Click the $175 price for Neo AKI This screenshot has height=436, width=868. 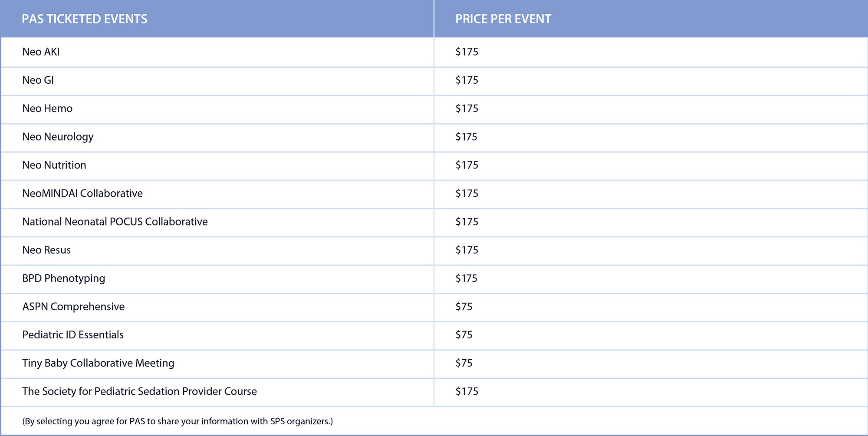point(467,52)
